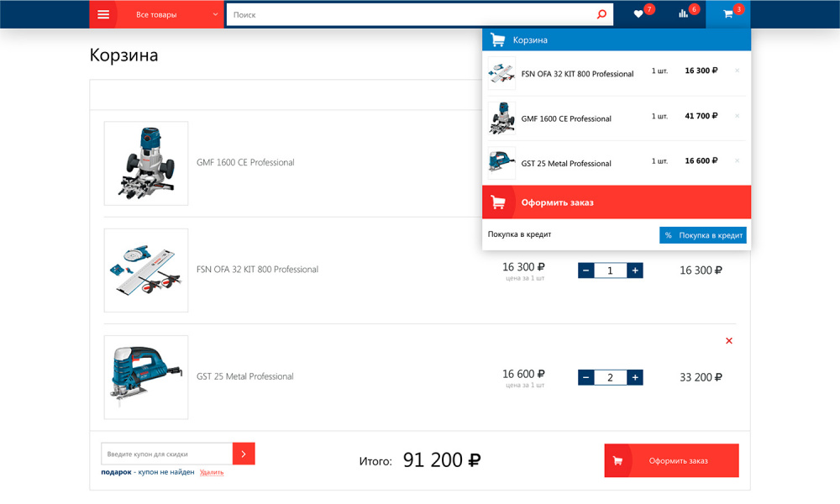This screenshot has width=840, height=504.
Task: Open the favorites heart icon
Action: point(638,14)
